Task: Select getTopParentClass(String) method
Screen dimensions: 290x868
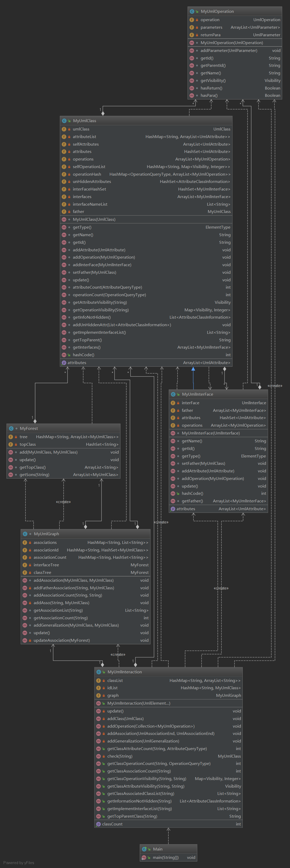Action: (x=168, y=816)
